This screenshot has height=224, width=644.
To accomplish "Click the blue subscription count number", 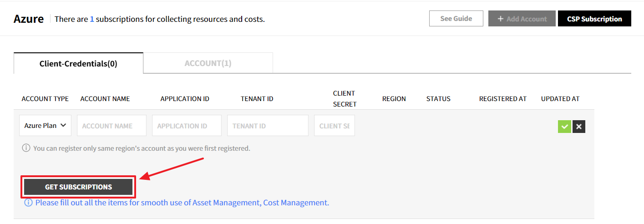I will click(92, 19).
